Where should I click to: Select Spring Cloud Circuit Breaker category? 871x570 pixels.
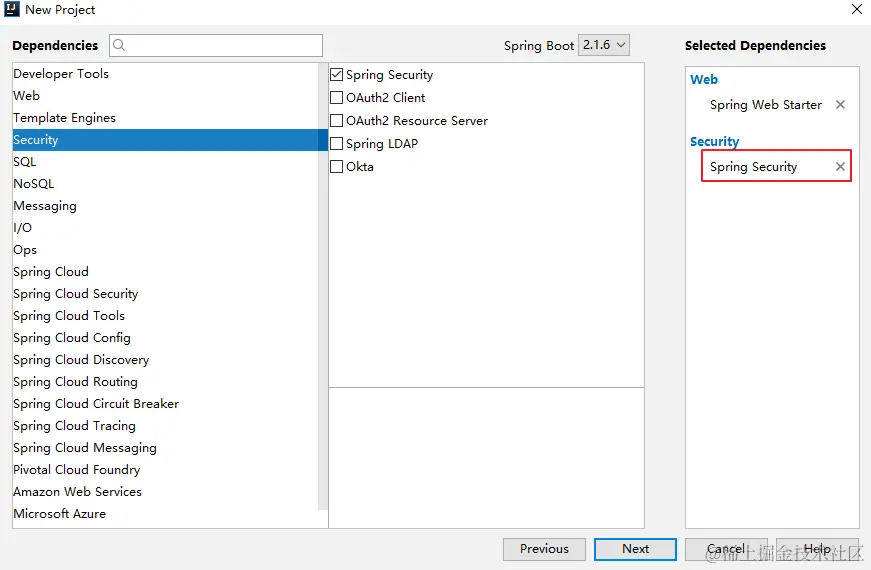(x=166, y=404)
